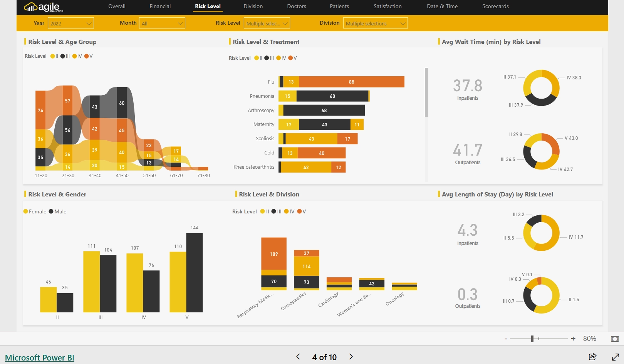Click the Outpatients wait time donut chart
This screenshot has height=364, width=624.
point(541,151)
